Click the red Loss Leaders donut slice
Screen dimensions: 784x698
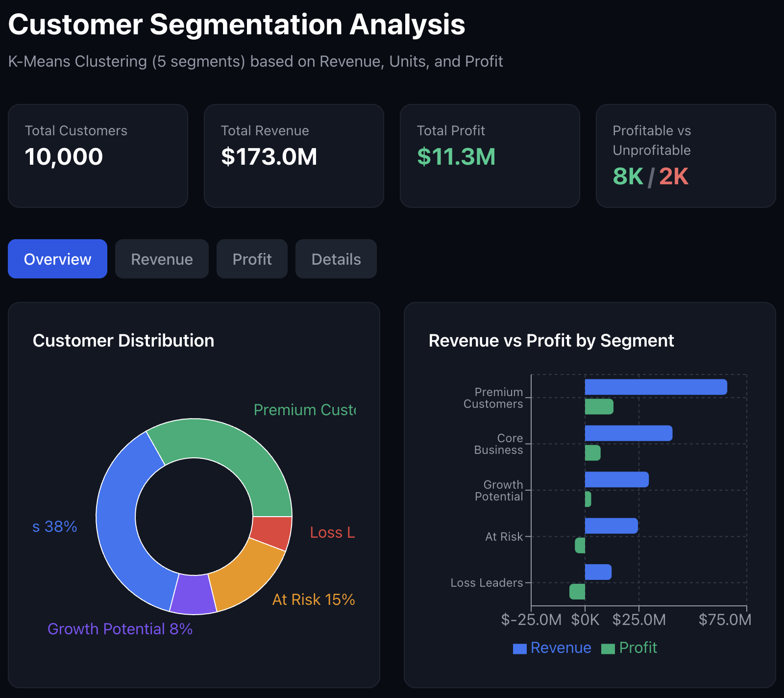(x=271, y=533)
